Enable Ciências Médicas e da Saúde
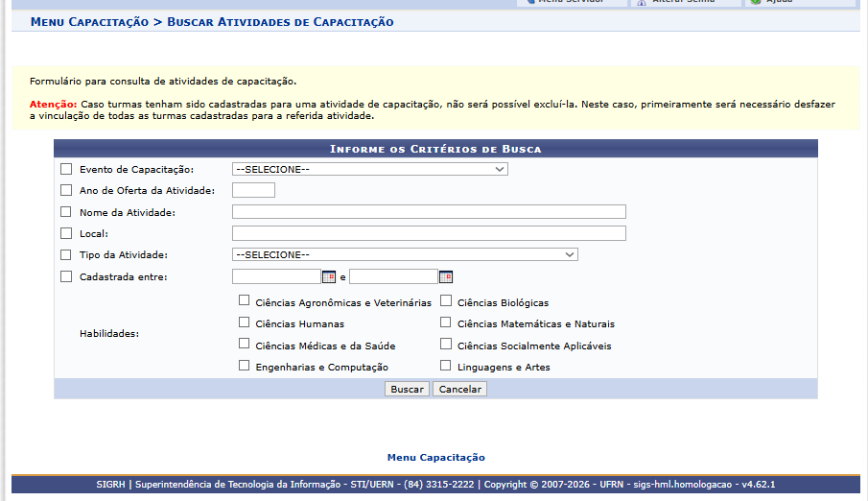Screen dimensions: 868x501 coord(245,344)
